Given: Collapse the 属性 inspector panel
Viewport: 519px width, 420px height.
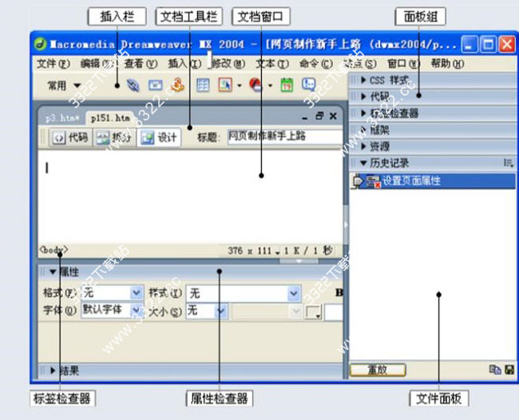Looking at the screenshot, I should 53,272.
